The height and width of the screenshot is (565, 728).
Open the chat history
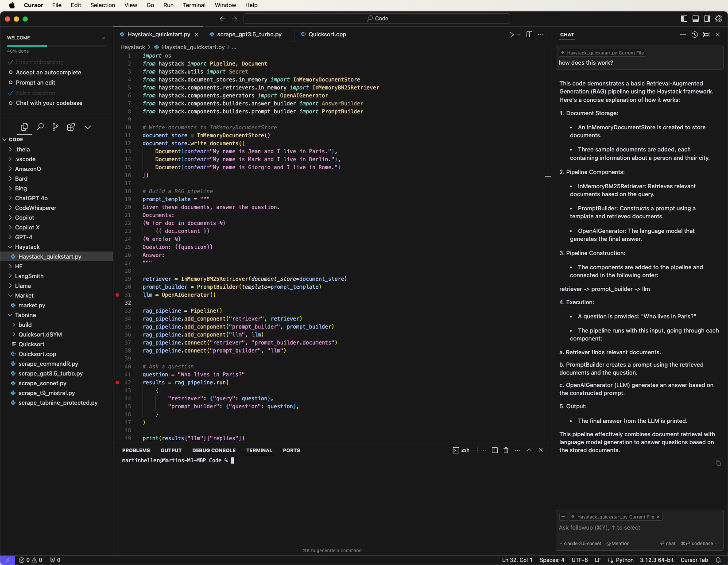[694, 35]
